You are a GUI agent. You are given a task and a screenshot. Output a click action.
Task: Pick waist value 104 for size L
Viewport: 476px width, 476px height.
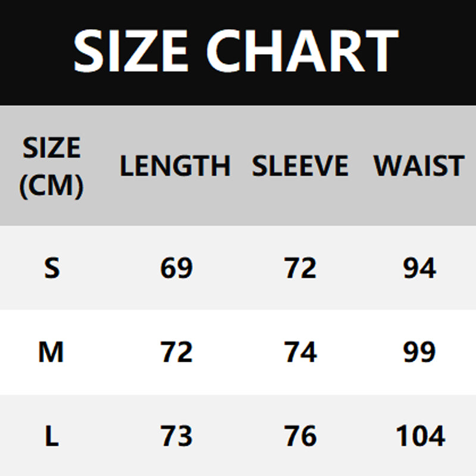(419, 437)
